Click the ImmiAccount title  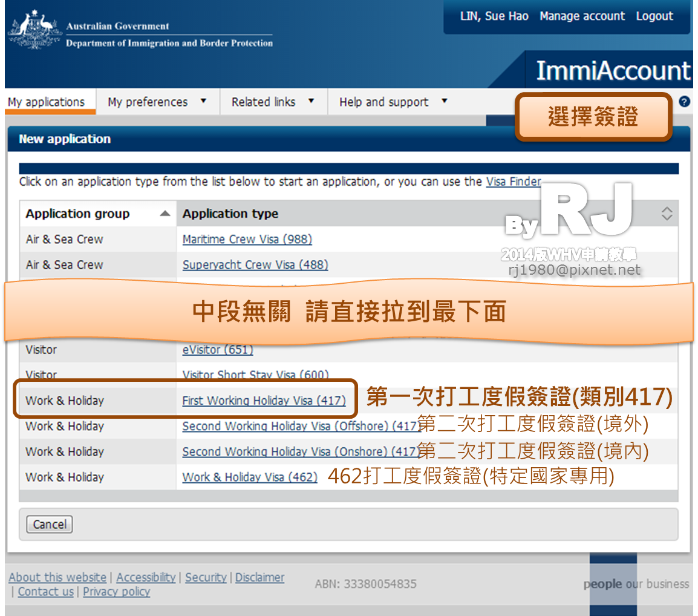(x=613, y=70)
